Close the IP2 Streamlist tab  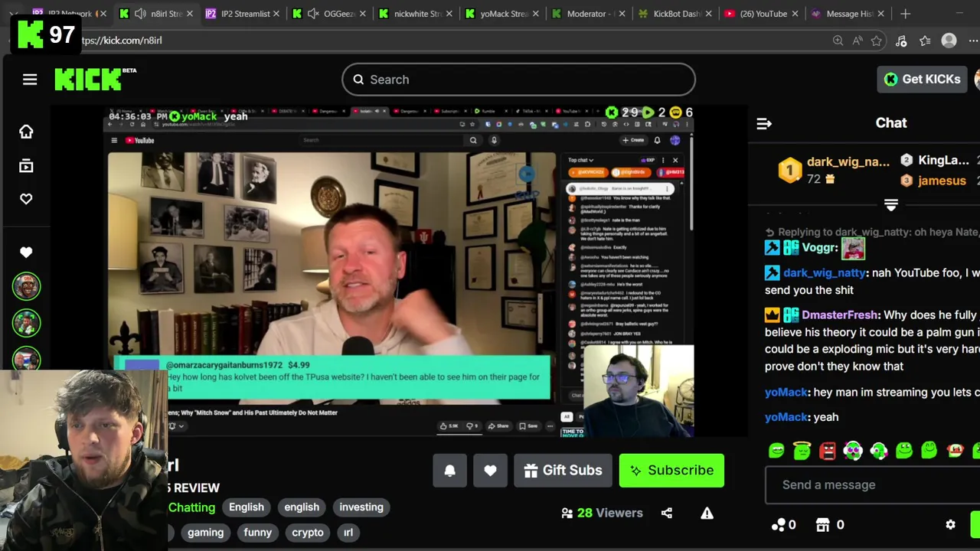tap(276, 14)
